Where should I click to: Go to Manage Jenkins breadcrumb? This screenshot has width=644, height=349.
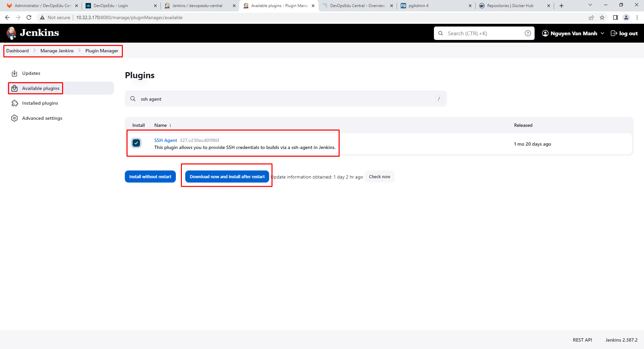(57, 51)
